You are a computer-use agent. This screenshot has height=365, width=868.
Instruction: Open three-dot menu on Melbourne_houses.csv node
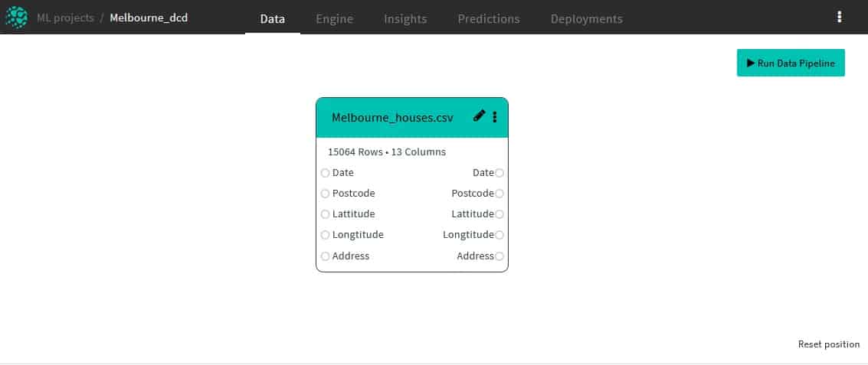(495, 117)
